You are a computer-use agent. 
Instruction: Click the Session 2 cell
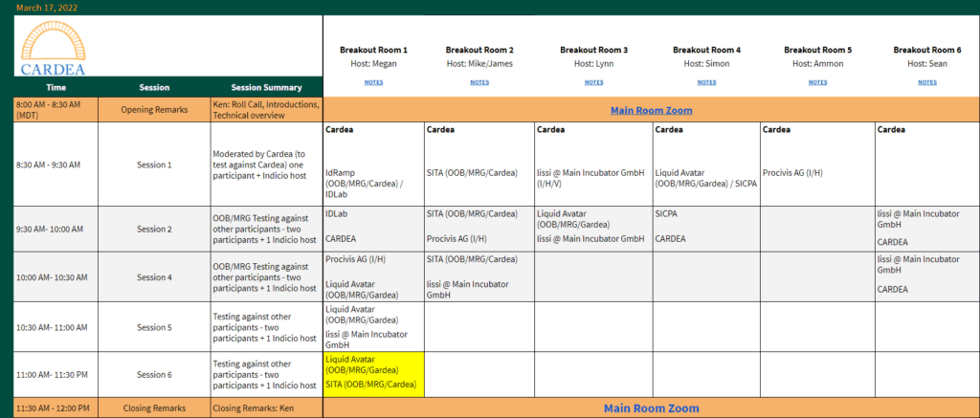tap(154, 230)
